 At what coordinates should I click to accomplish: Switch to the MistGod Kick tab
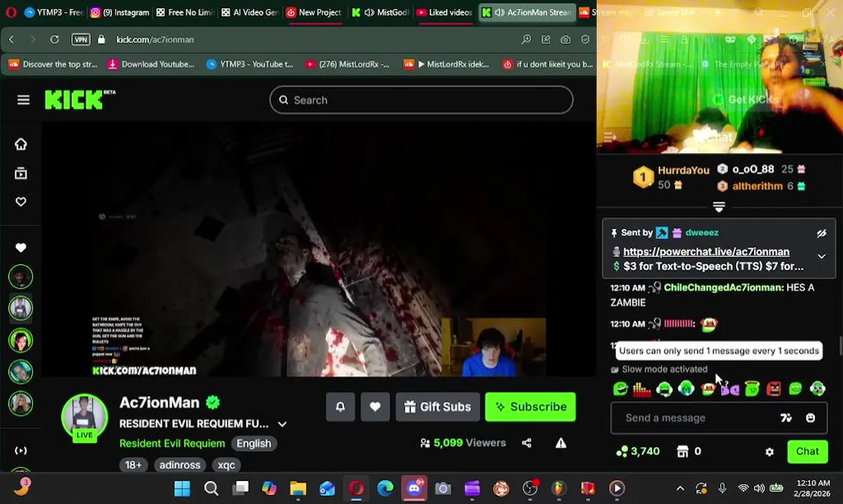click(x=380, y=13)
